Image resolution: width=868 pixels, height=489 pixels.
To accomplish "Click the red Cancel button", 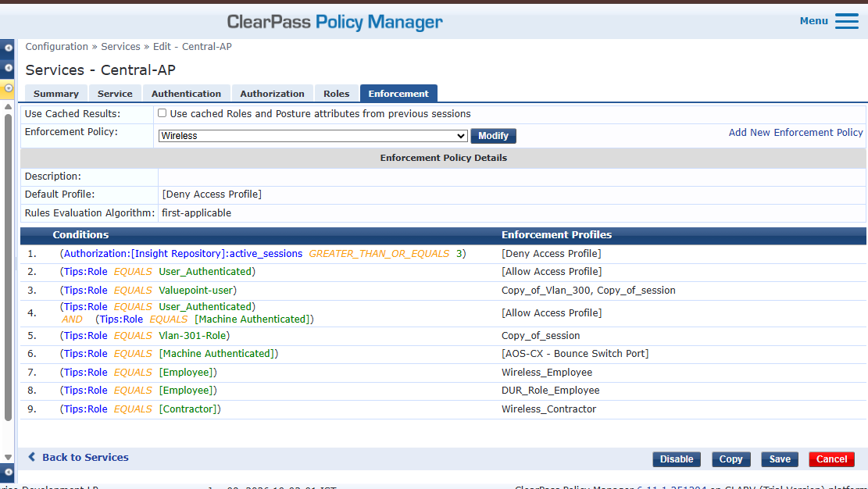I will [x=831, y=459].
